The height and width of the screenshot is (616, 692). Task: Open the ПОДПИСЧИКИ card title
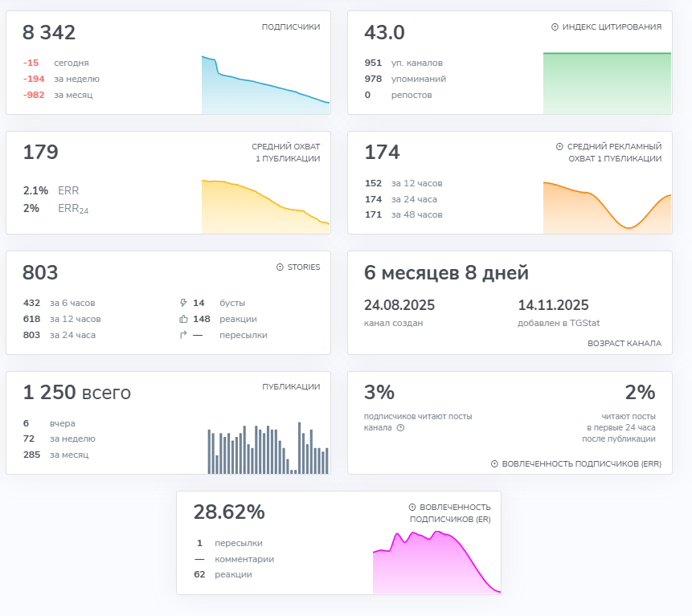click(x=291, y=27)
